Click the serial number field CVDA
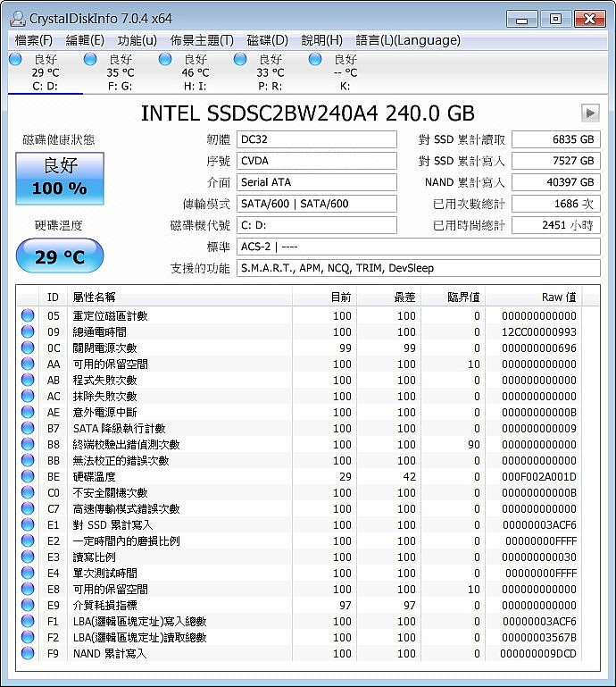Viewport: 616px width, 687px height. click(x=317, y=161)
